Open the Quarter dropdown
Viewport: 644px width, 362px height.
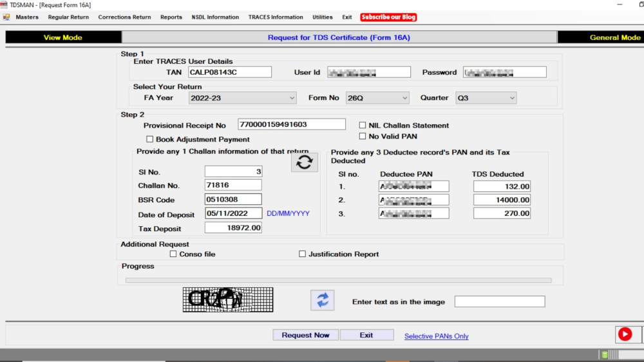pos(486,98)
